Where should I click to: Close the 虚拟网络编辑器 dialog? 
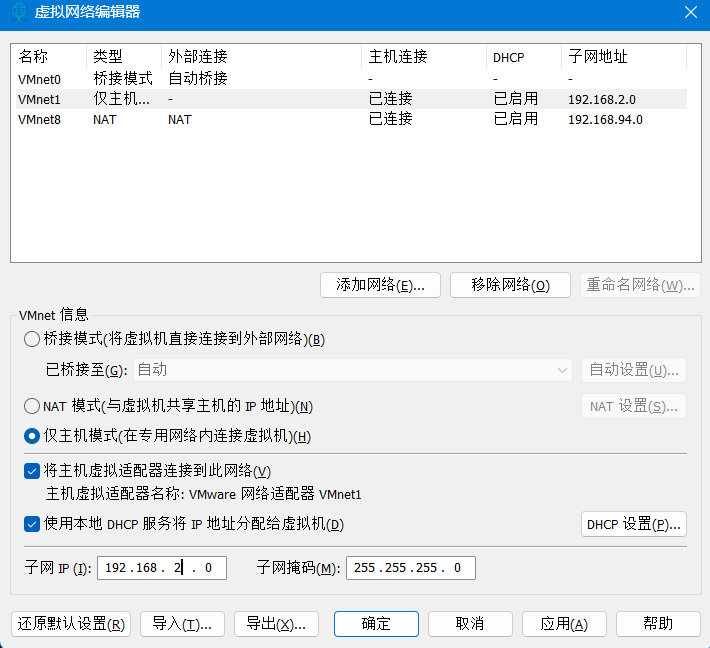pyautogui.click(x=691, y=12)
